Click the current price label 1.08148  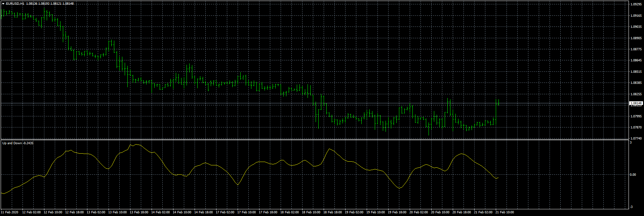[x=636, y=103]
